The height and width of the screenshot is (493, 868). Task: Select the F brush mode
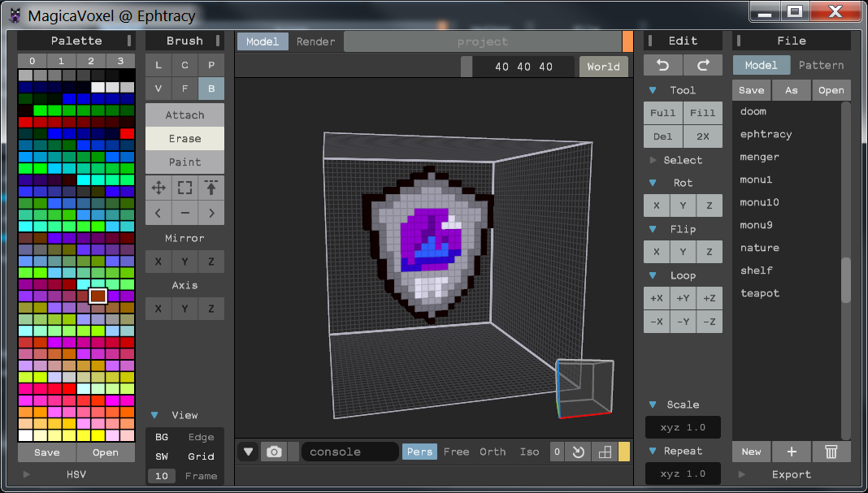[x=184, y=89]
